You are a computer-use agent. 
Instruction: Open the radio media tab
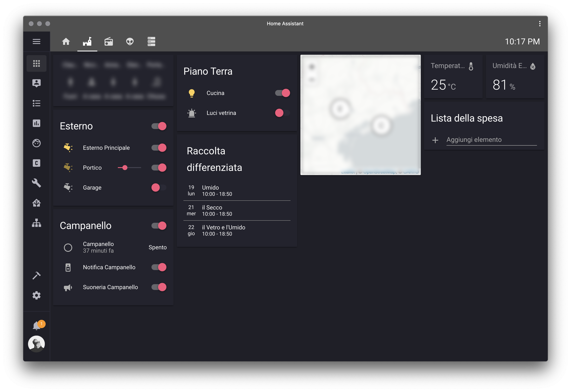109,41
